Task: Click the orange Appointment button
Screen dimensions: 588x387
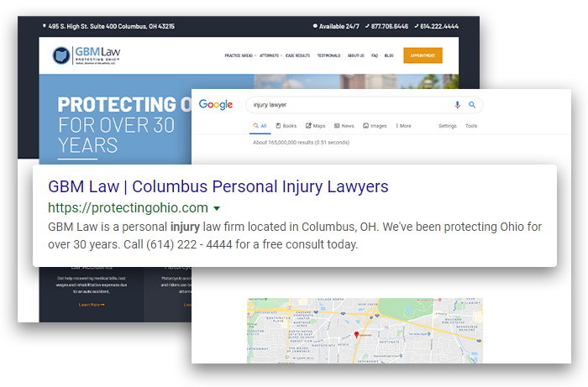Action: pos(423,55)
